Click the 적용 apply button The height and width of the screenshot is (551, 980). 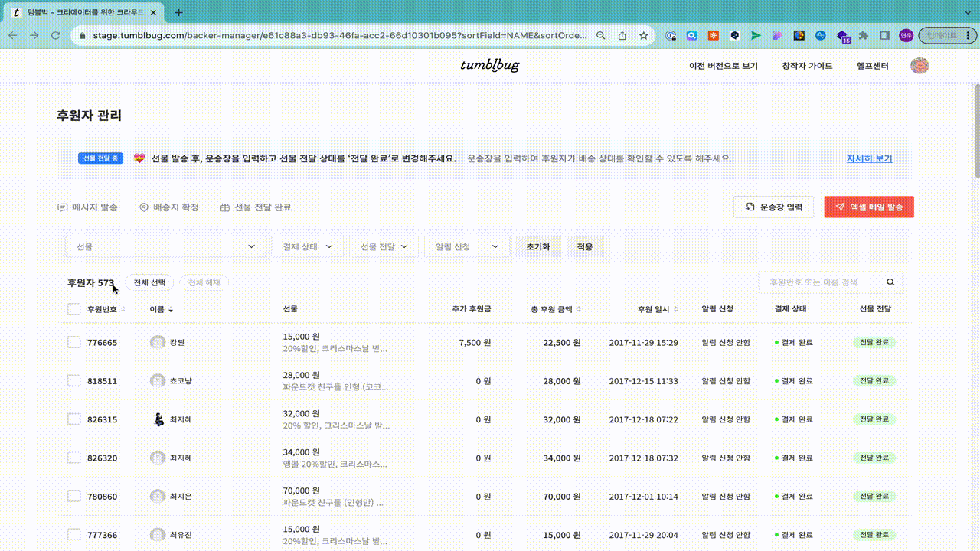point(585,246)
